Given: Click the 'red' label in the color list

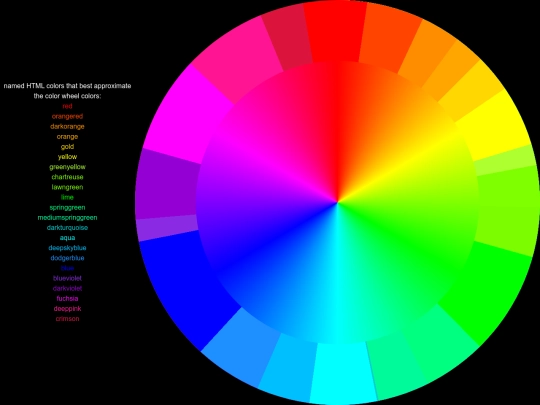Looking at the screenshot, I should tap(68, 106).
